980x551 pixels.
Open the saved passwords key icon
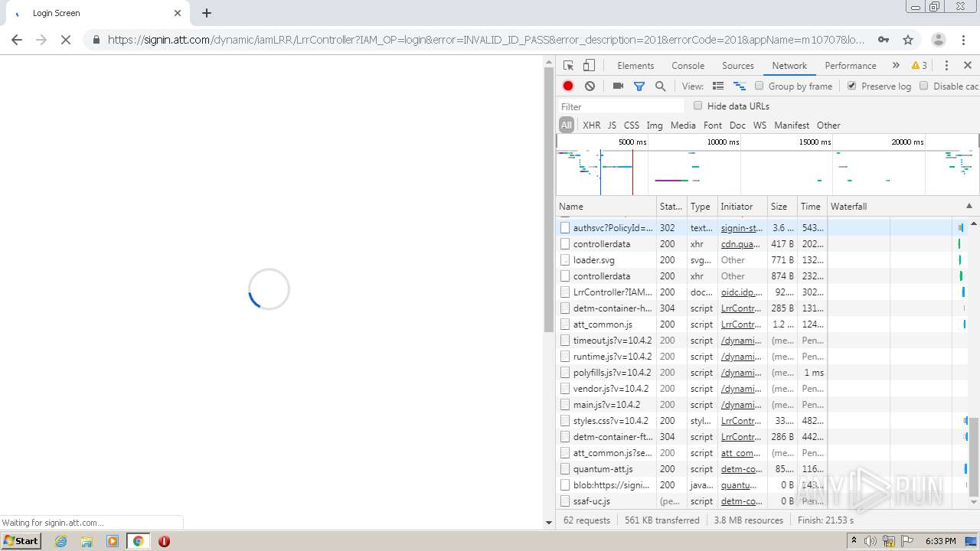tap(884, 40)
